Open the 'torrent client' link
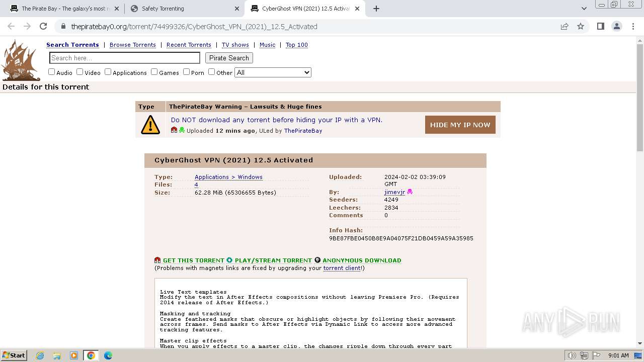644x362 pixels. pos(342,268)
